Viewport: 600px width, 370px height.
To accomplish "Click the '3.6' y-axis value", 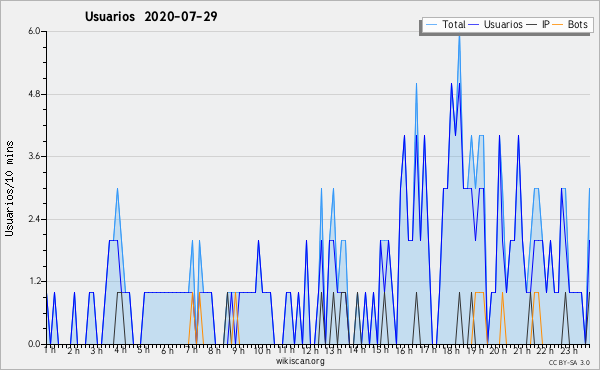I will tap(34, 156).
